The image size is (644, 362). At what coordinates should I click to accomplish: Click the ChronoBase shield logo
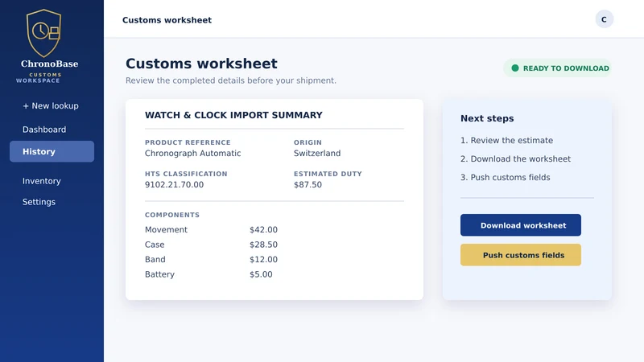click(44, 33)
